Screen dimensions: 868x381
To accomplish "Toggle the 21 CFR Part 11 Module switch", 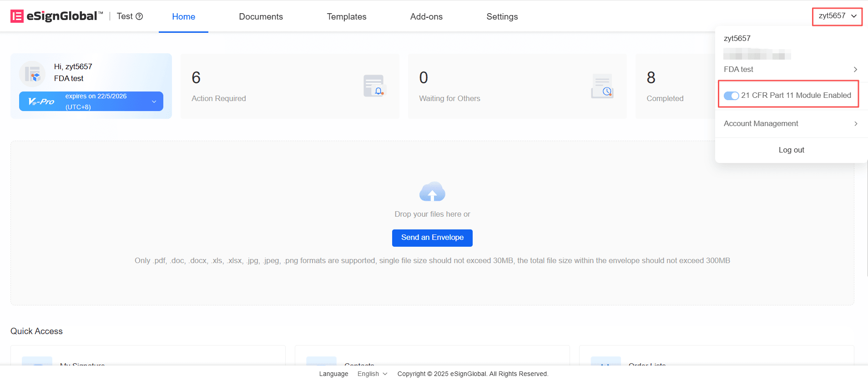I will 731,96.
